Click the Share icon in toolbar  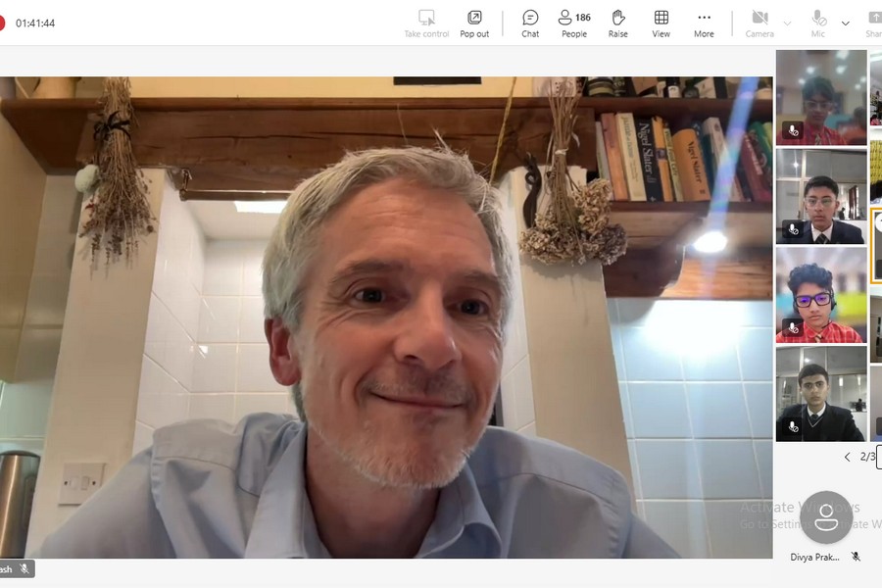click(874, 23)
